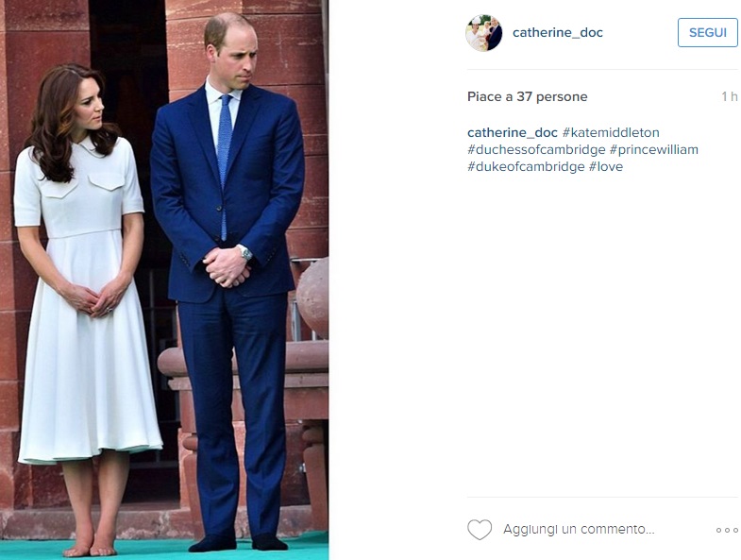The height and width of the screenshot is (560, 741).
Task: Open the three-dots more options menu
Action: click(x=727, y=530)
